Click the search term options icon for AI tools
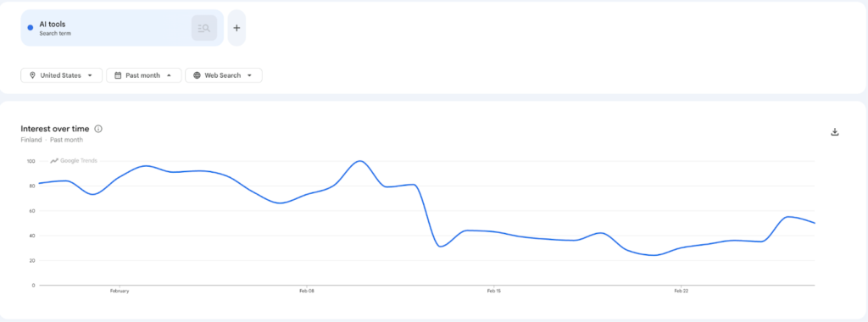Image resolution: width=868 pixels, height=322 pixels. [204, 28]
